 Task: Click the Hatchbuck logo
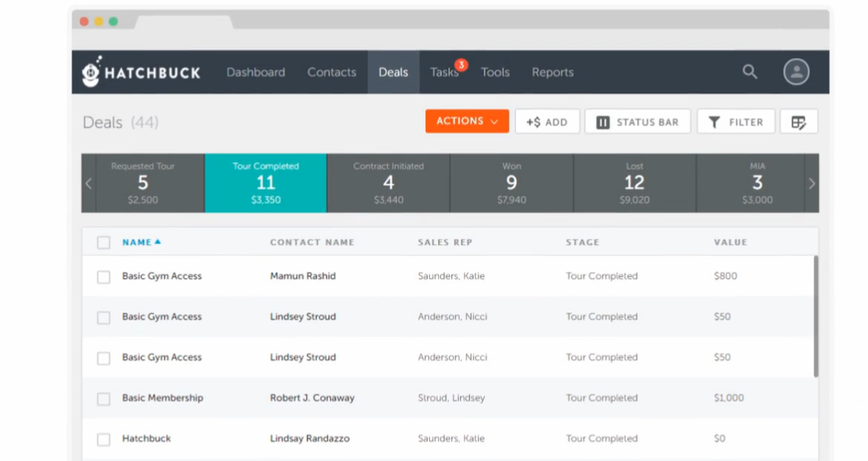(x=141, y=72)
